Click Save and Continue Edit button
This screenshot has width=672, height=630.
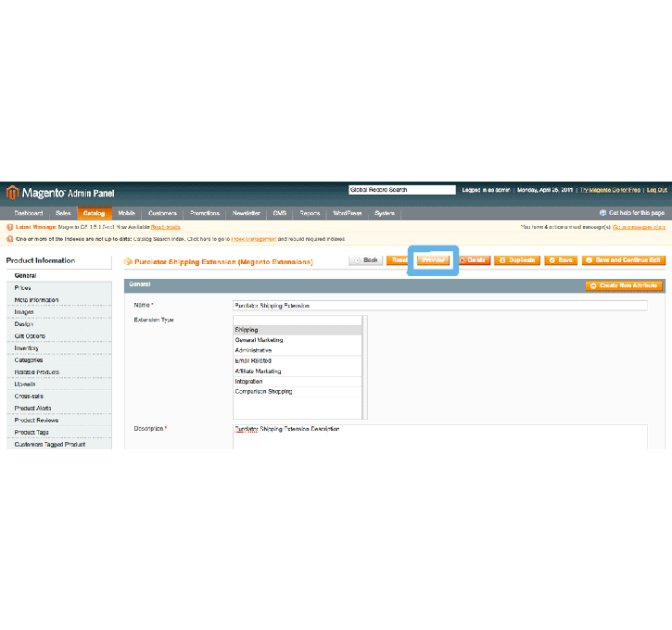pos(624,260)
